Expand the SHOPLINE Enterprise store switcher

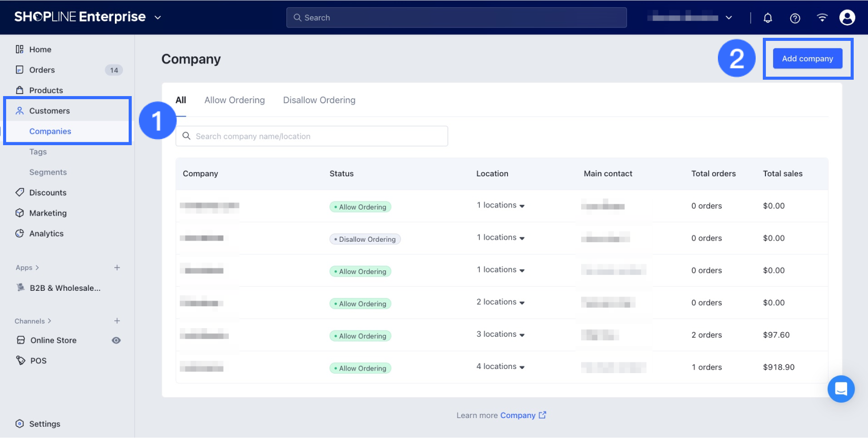tap(158, 17)
